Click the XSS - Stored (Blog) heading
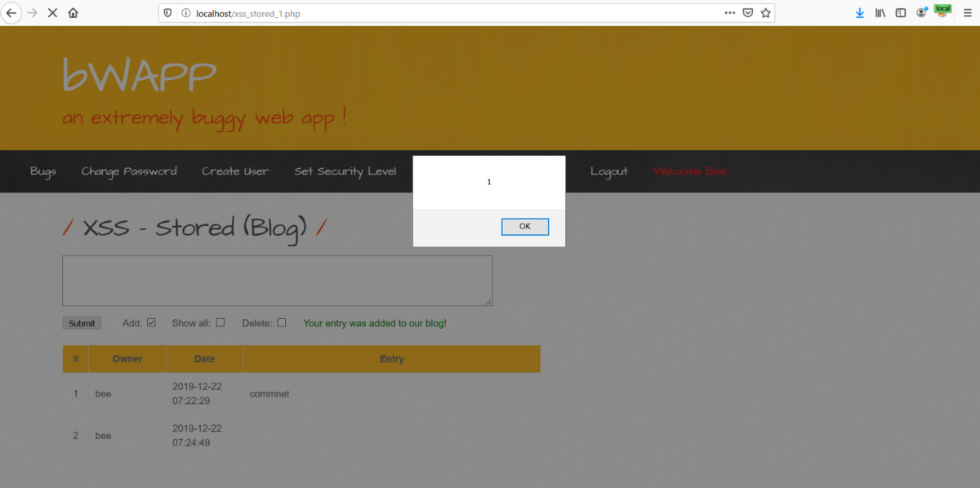The image size is (980, 488). click(x=195, y=228)
